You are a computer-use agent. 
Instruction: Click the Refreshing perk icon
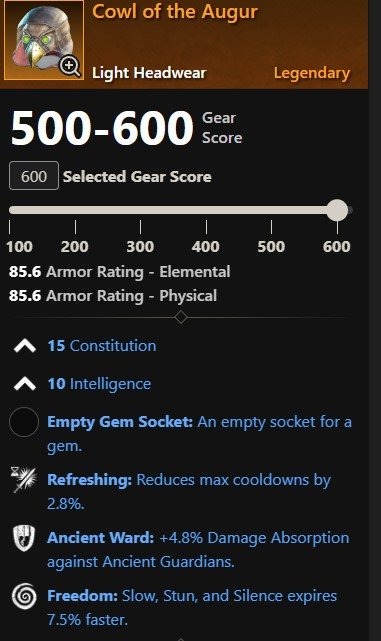pos(24,480)
